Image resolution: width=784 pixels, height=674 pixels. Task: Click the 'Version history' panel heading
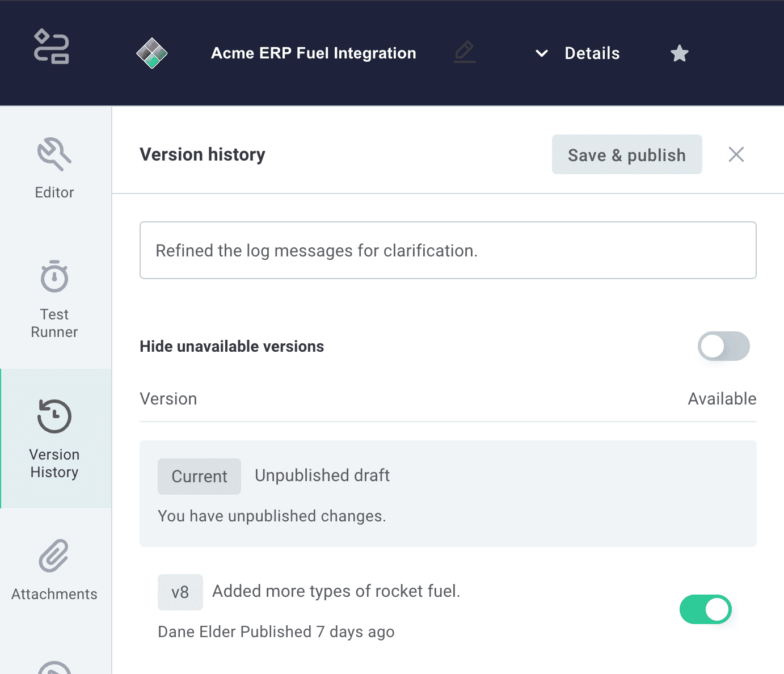coord(203,154)
